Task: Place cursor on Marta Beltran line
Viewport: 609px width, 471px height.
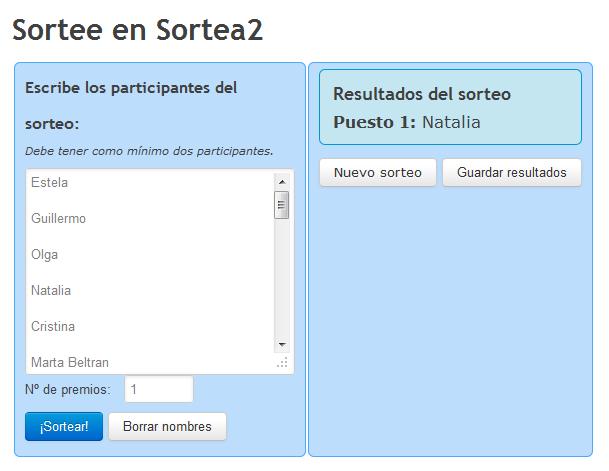Action: pos(70,362)
